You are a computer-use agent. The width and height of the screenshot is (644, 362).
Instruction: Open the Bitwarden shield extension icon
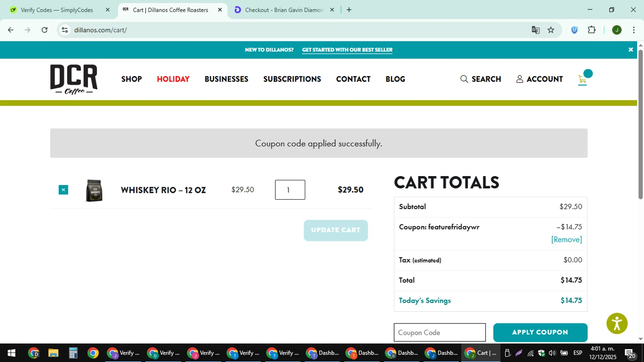click(574, 30)
